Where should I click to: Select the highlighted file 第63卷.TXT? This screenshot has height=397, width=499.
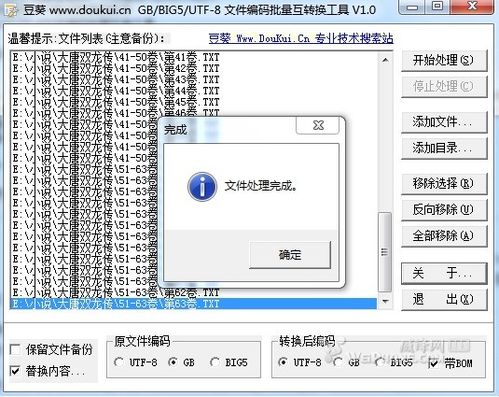click(x=194, y=304)
